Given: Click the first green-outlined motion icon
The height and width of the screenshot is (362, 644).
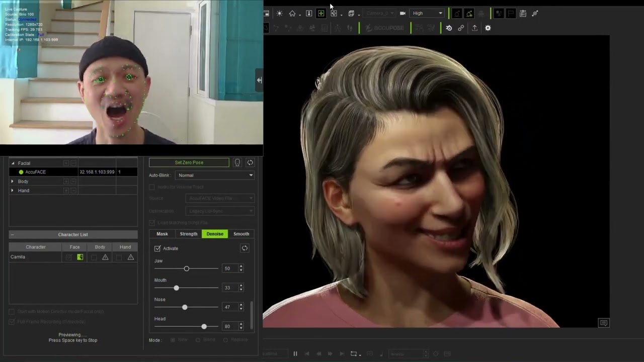Looking at the screenshot, I should (457, 14).
